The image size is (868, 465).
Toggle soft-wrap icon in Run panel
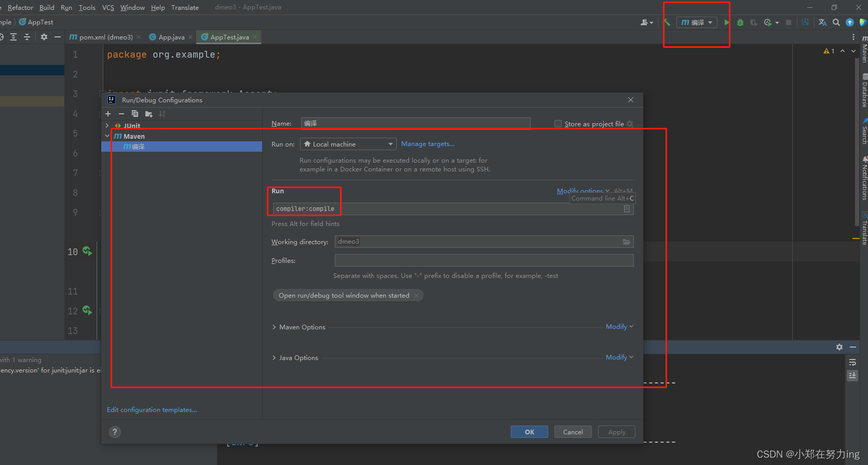click(x=852, y=363)
